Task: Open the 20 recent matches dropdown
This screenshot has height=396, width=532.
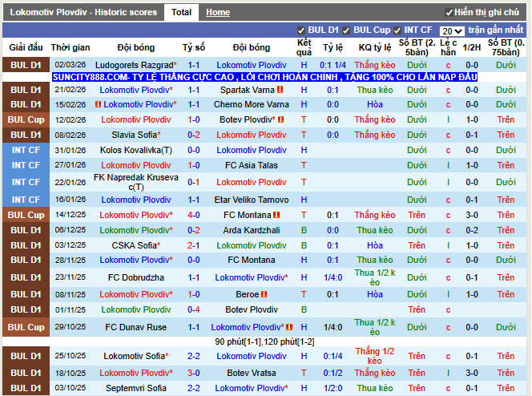Action: [x=452, y=31]
